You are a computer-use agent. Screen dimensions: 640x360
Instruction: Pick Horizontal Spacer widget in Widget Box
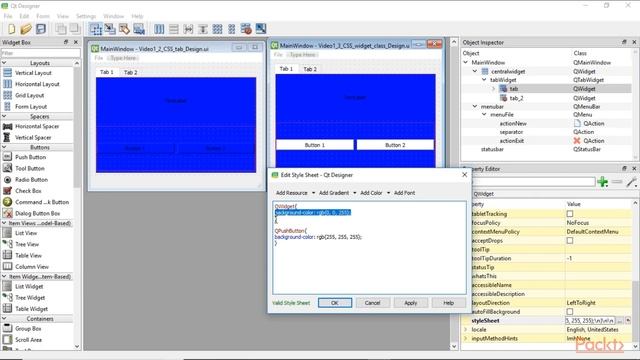point(37,127)
